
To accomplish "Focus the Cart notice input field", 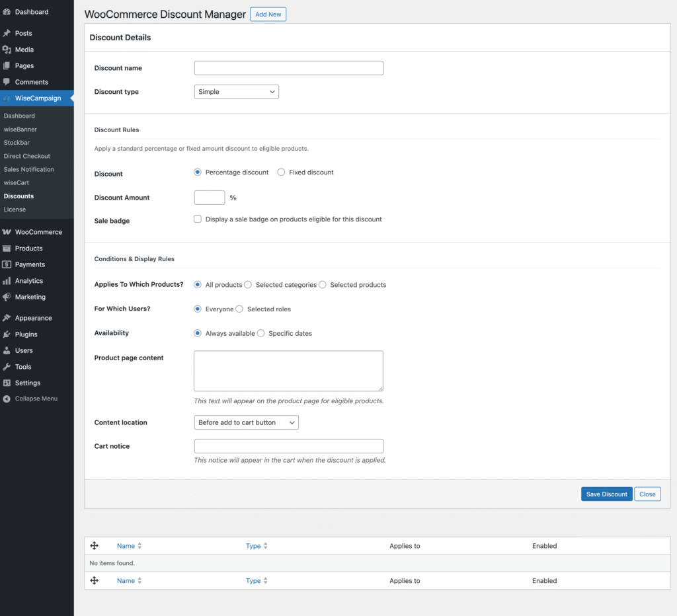I will pyautogui.click(x=289, y=446).
